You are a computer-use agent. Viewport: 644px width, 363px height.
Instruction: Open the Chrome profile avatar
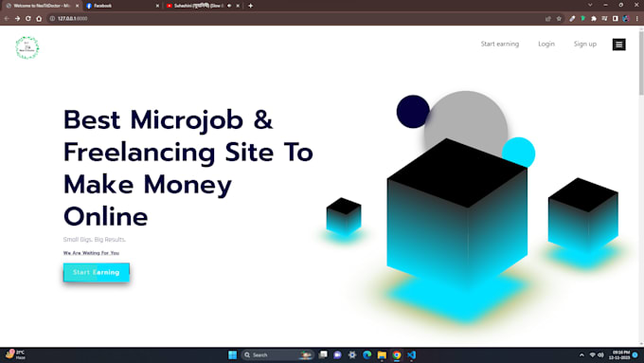coord(626,19)
